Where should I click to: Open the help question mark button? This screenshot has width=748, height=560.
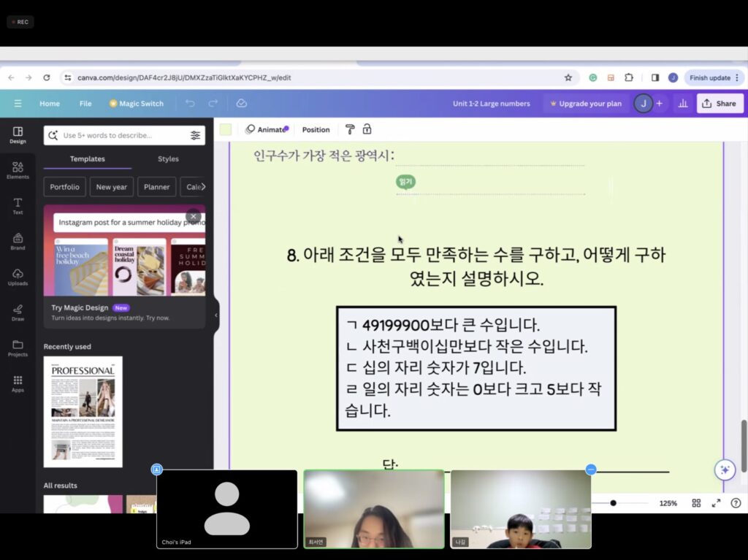[x=736, y=503]
